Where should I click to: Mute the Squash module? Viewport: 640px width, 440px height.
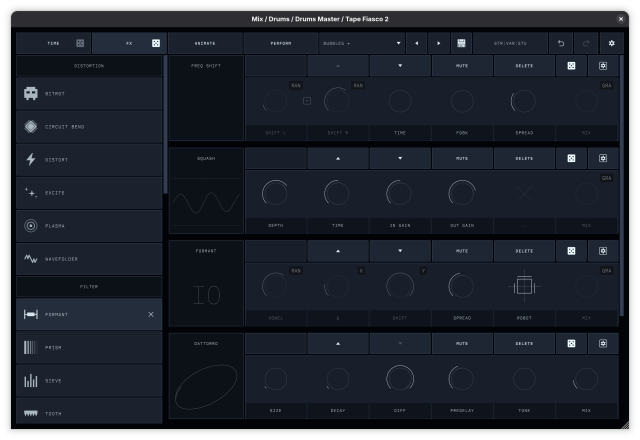click(462, 158)
